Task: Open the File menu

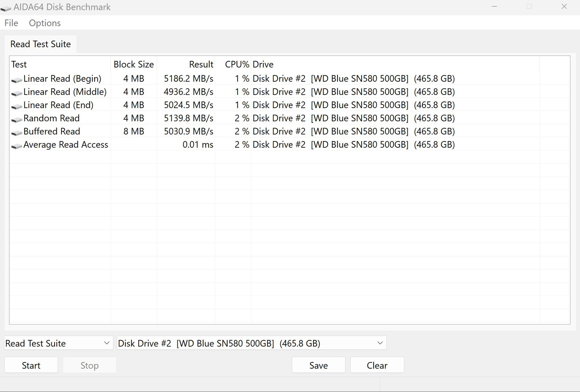Action: point(11,23)
